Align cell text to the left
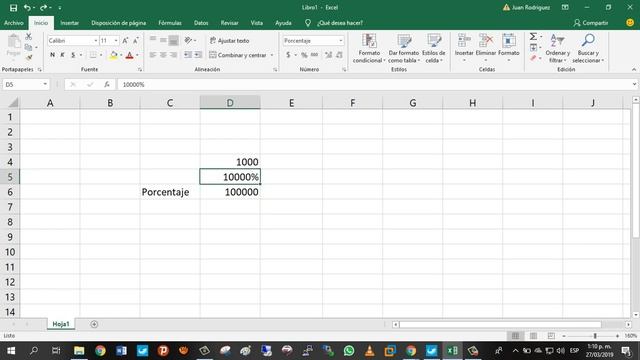 [x=153, y=55]
